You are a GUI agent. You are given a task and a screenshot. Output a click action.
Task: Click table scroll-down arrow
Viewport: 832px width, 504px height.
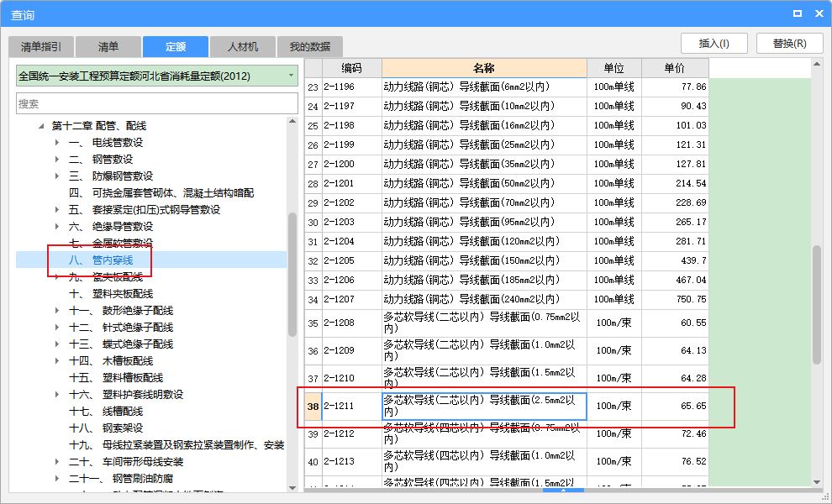click(817, 481)
